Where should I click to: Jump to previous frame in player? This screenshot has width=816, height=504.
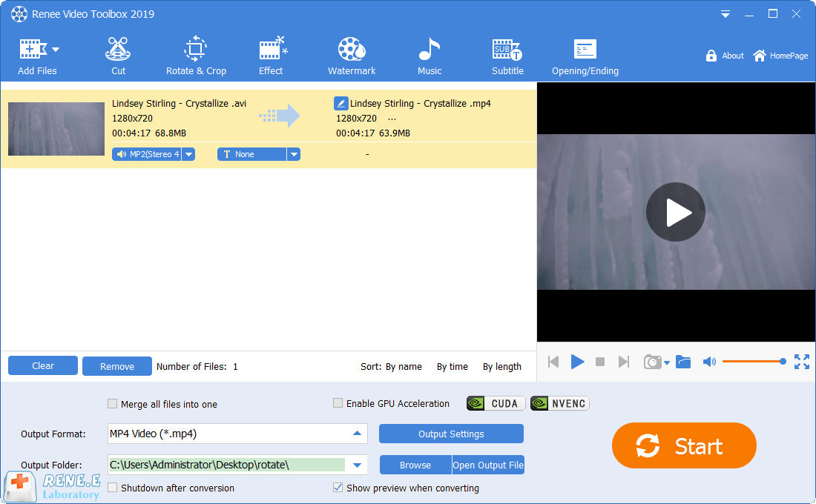point(553,362)
